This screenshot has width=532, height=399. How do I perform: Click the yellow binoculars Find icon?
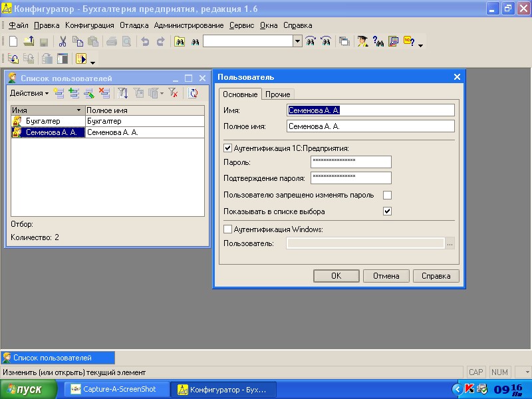[x=180, y=42]
